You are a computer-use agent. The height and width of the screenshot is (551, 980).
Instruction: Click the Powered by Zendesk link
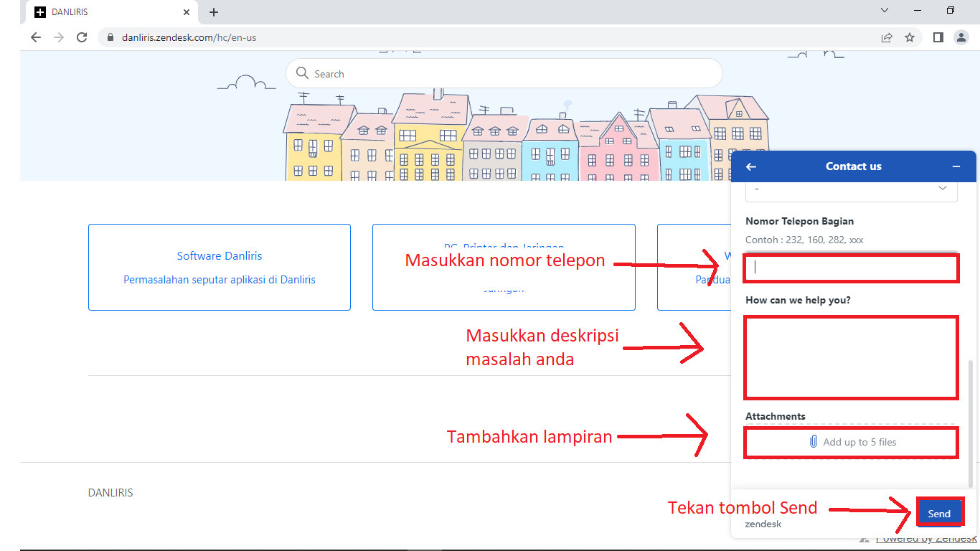[x=925, y=538]
